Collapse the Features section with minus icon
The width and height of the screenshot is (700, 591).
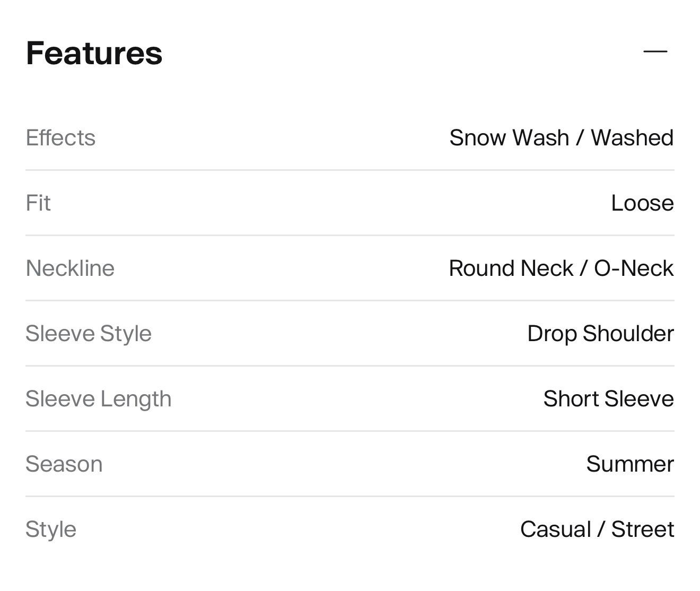655,51
